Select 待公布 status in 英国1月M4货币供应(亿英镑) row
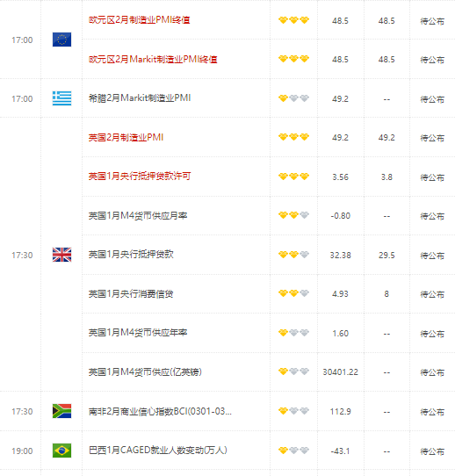The width and height of the screenshot is (455, 476). [x=432, y=372]
